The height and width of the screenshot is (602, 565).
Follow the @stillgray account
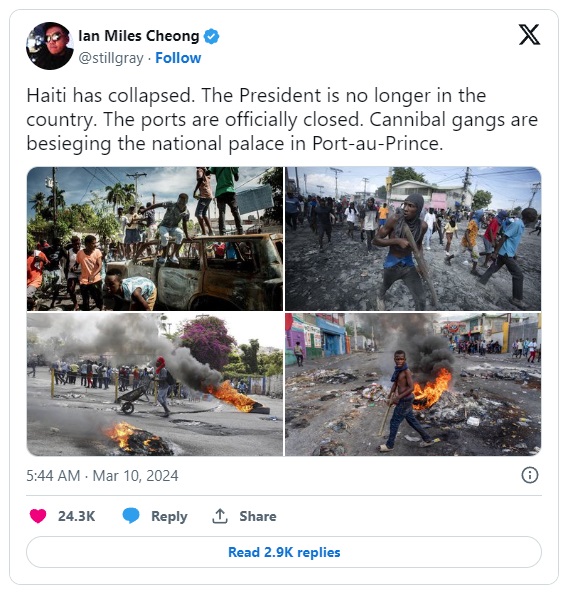178,58
